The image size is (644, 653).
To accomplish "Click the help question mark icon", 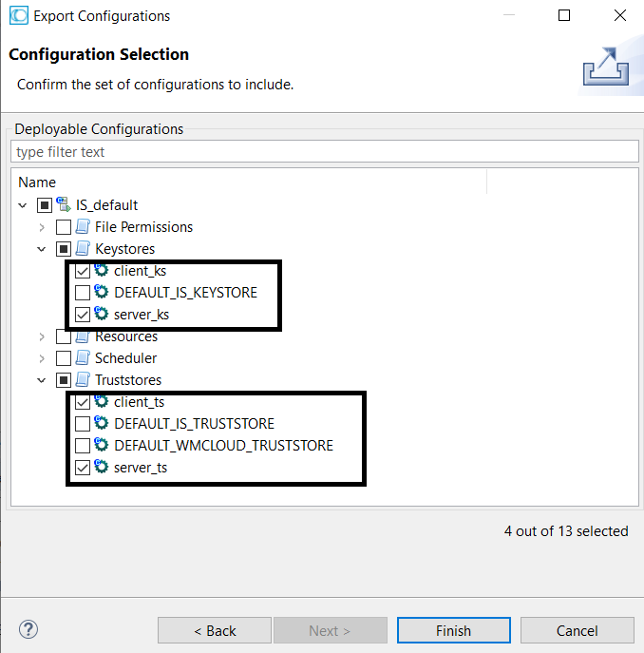I will (28, 629).
